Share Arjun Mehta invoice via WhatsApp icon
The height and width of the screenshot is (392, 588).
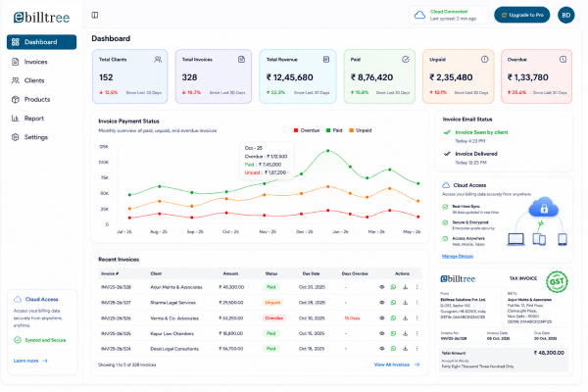click(x=393, y=287)
